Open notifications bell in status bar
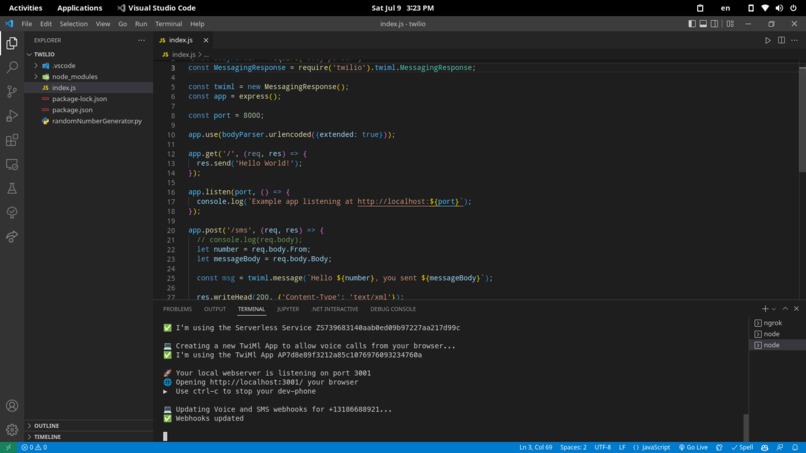Image resolution: width=806 pixels, height=453 pixels. [x=795, y=447]
